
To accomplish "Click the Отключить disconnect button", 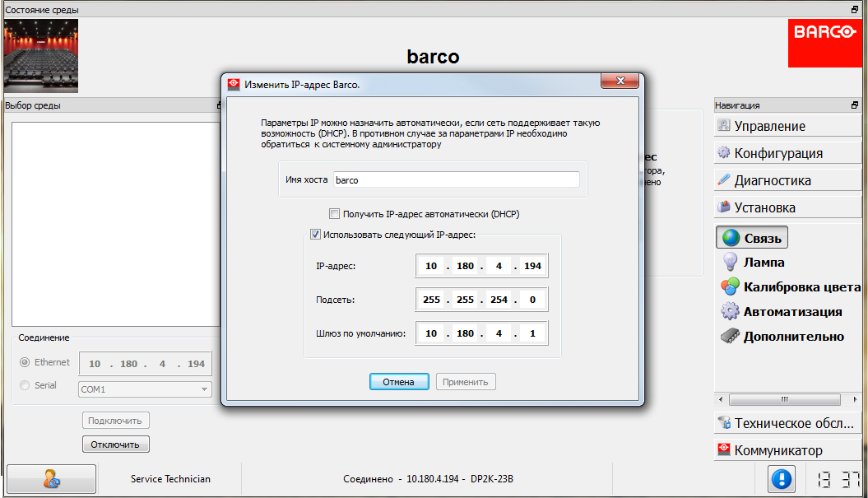I will 115,444.
